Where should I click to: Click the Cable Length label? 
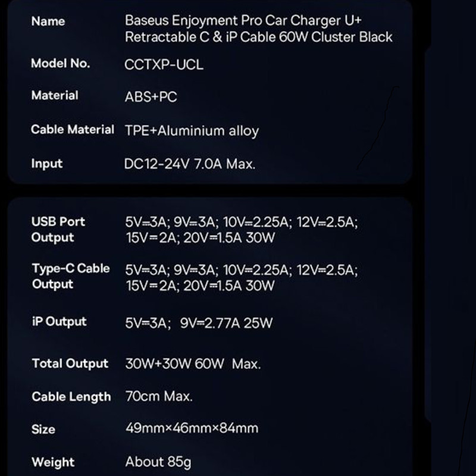[x=71, y=397]
